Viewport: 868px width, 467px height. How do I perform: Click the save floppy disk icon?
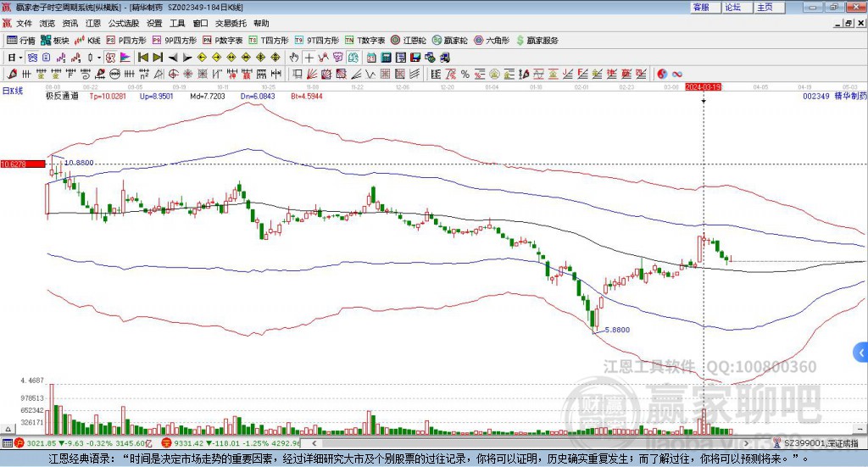pyautogui.click(x=415, y=57)
